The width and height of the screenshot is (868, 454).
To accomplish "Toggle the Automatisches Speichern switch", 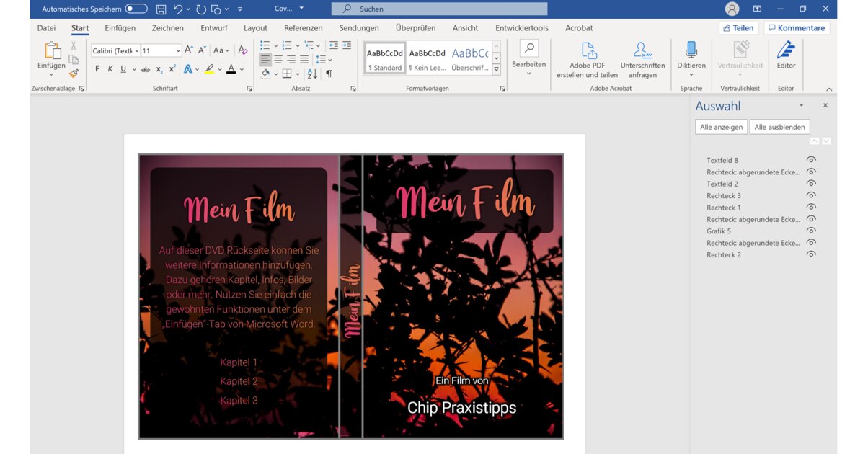I will click(136, 9).
